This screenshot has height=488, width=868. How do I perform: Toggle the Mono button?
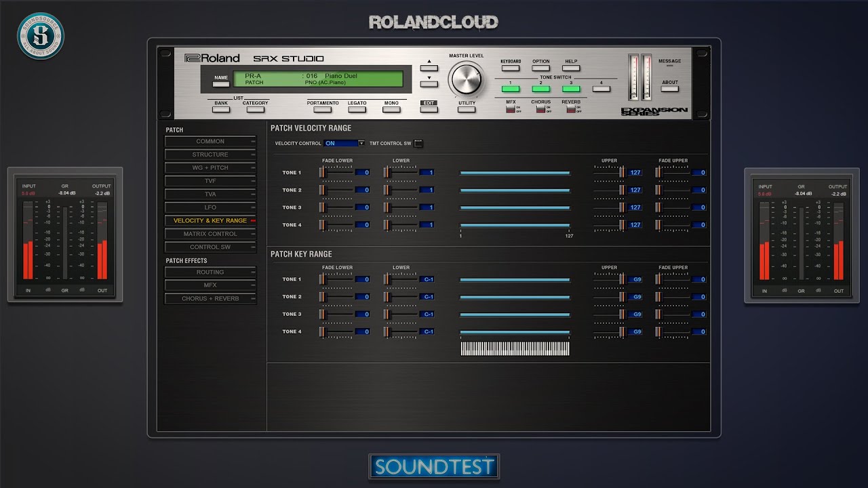pyautogui.click(x=391, y=109)
